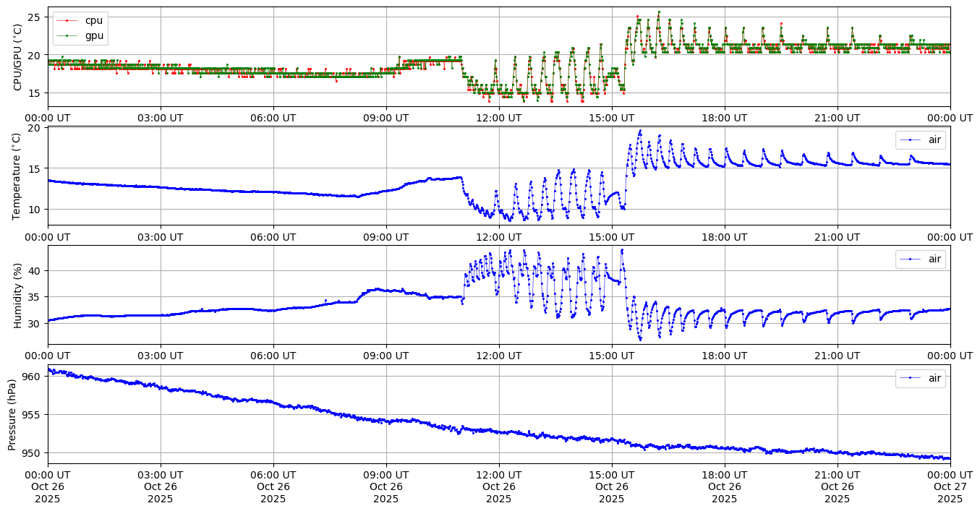Image resolution: width=980 pixels, height=511 pixels.
Task: Click the '03:00 UT' tick under Pressure plot
Action: (x=161, y=475)
